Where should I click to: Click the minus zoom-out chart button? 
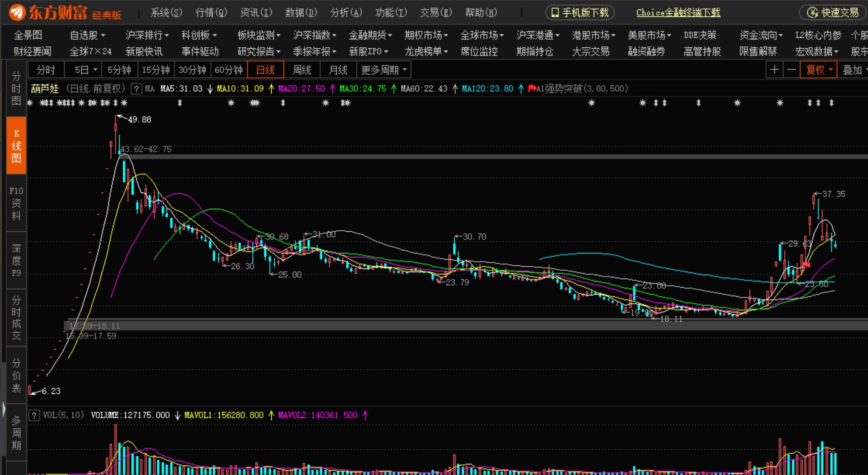coord(791,70)
